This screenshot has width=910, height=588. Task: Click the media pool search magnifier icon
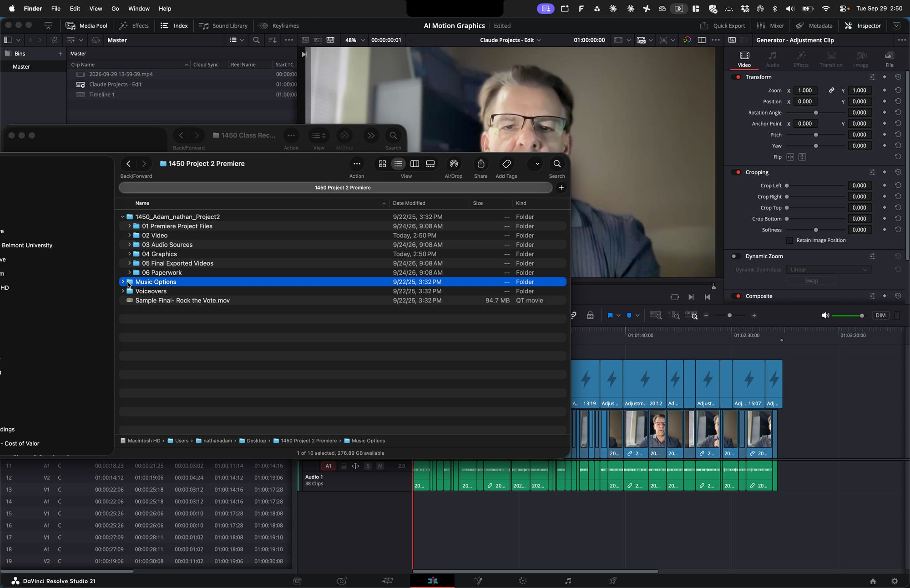(x=256, y=40)
